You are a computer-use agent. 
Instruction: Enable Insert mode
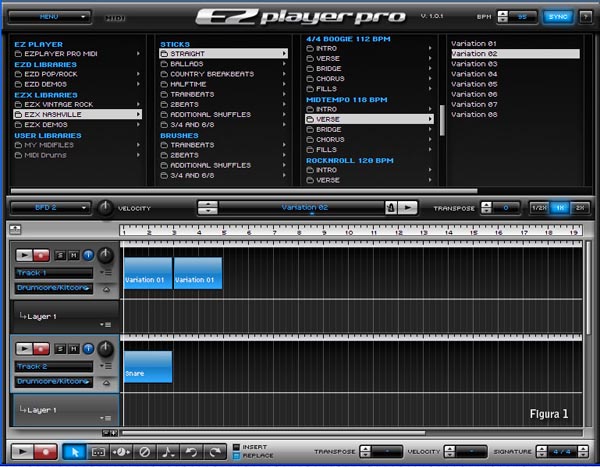(236, 447)
